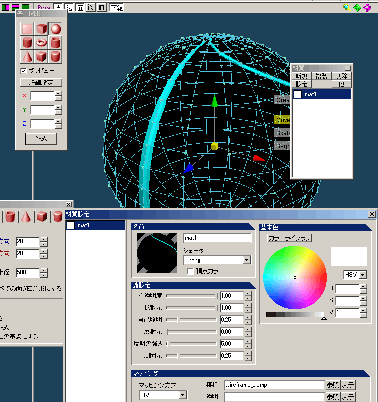Open the shader type dropdown

point(217,260)
